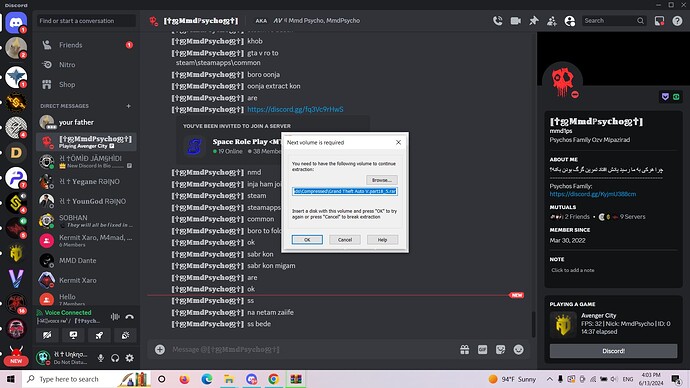This screenshot has height=388, width=690.
Task: Click the Discord! button in profile
Action: [613, 351]
